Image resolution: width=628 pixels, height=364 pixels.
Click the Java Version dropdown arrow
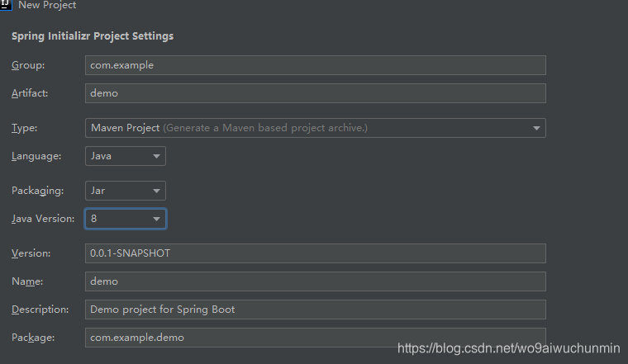156,219
